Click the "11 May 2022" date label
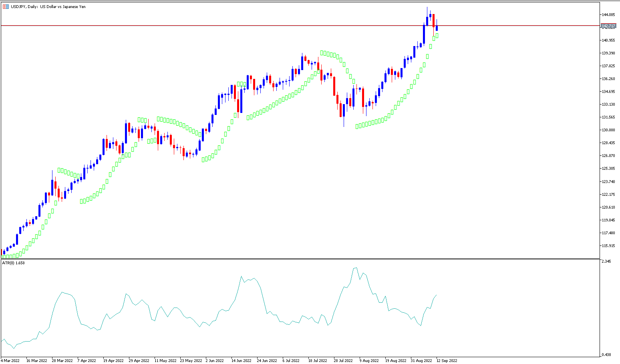 tap(165, 361)
